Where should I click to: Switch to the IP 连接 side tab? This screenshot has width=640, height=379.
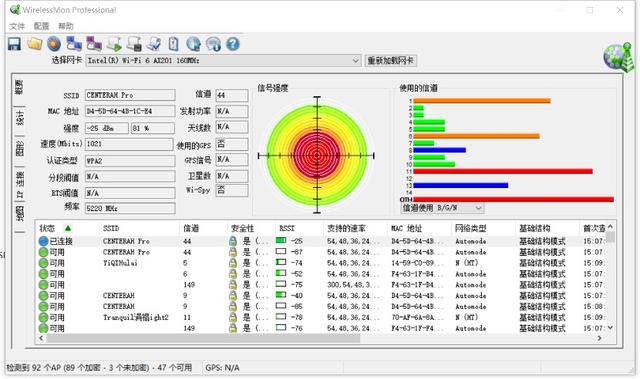point(19,184)
